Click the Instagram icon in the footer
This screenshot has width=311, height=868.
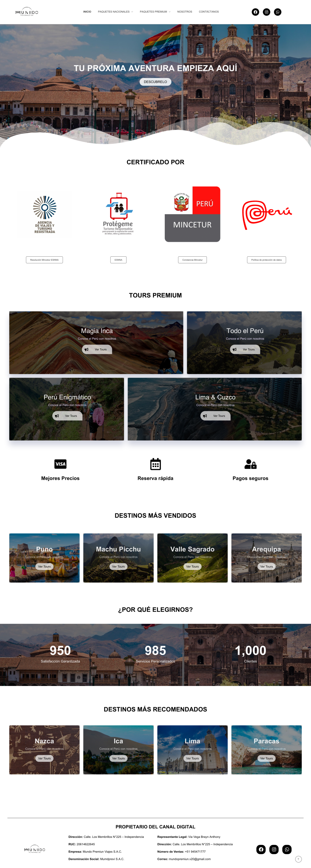[x=274, y=849]
